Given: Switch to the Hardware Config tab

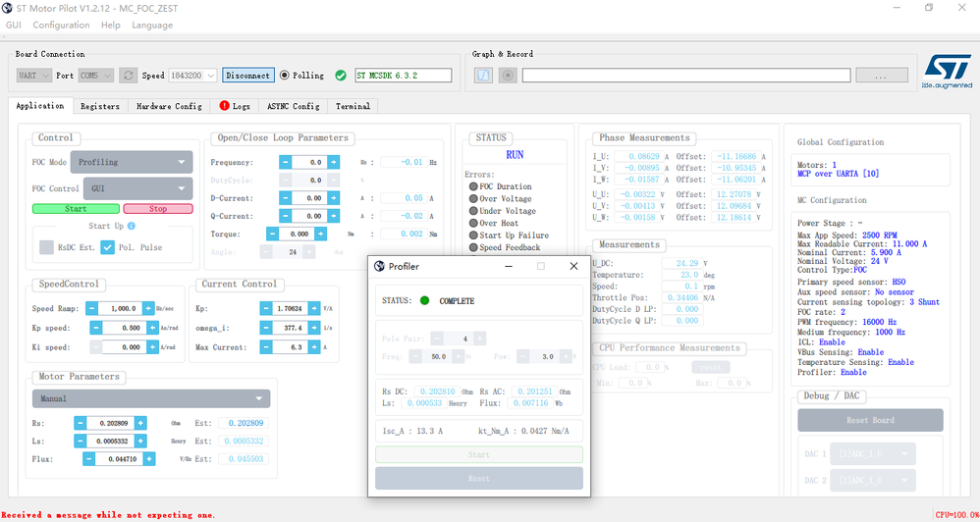Looking at the screenshot, I should pyautogui.click(x=169, y=106).
